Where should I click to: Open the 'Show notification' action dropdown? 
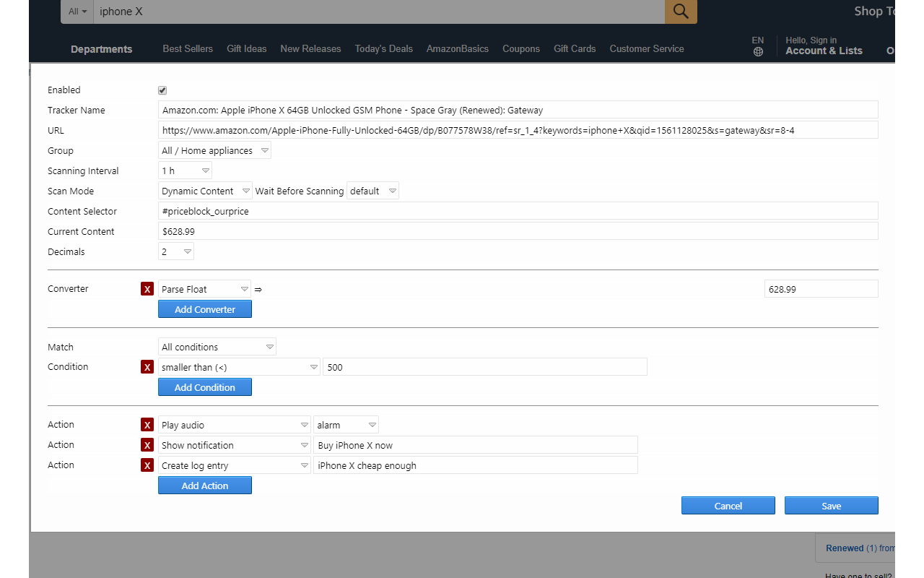pyautogui.click(x=235, y=445)
